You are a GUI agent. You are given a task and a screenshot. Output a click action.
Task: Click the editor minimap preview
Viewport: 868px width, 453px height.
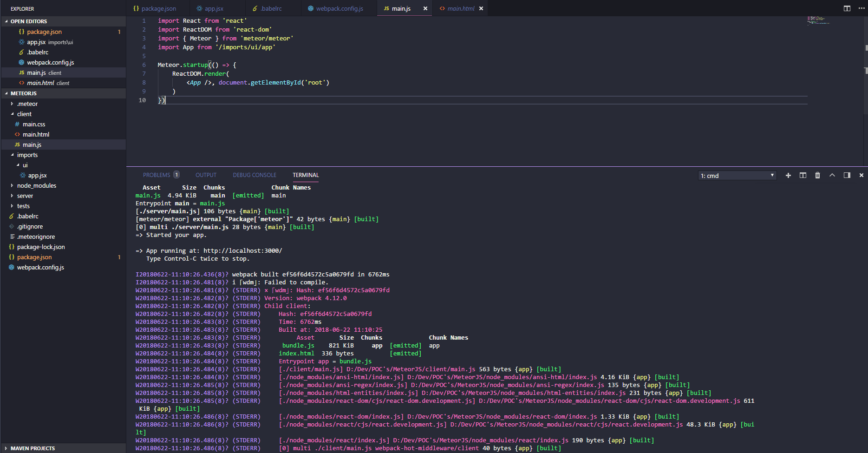coord(818,20)
